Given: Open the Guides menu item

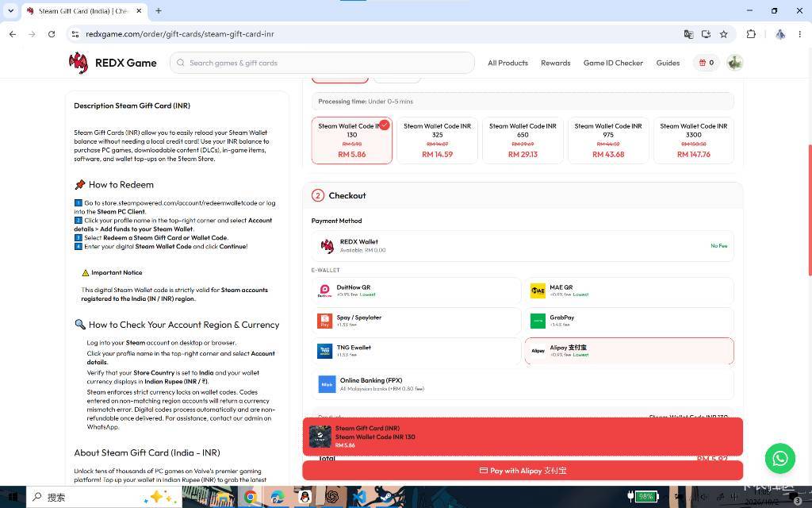Looking at the screenshot, I should [x=668, y=63].
